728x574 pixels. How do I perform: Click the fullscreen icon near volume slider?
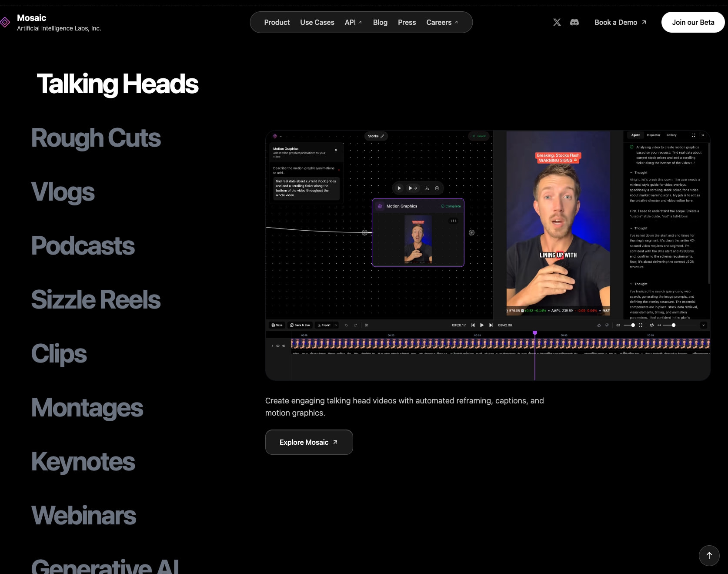640,325
